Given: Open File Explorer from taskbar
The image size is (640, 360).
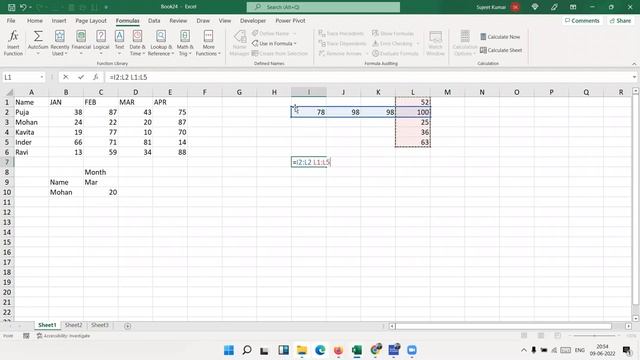Looking at the screenshot, I should click(302, 350).
